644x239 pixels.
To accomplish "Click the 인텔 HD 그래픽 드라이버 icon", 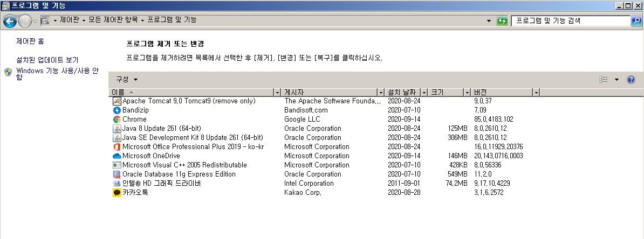I will [x=117, y=183].
